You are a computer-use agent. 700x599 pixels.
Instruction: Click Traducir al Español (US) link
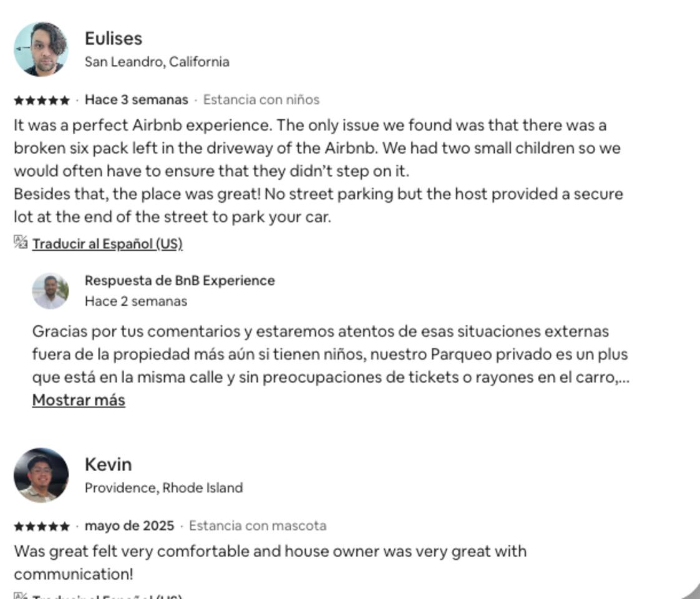pos(107,243)
